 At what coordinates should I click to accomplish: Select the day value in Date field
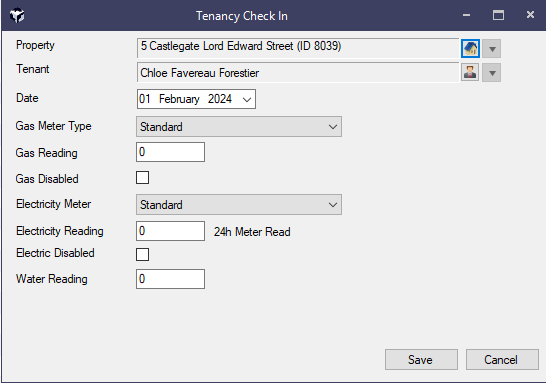[145, 99]
